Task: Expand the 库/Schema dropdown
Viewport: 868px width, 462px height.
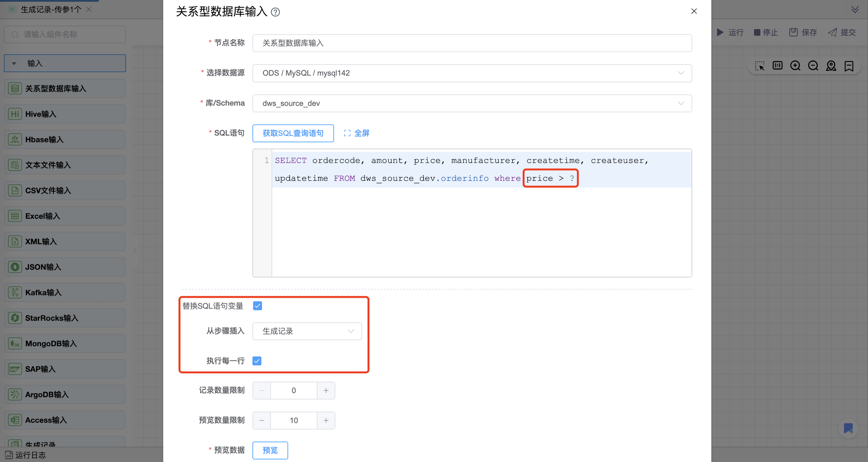Action: (472, 103)
